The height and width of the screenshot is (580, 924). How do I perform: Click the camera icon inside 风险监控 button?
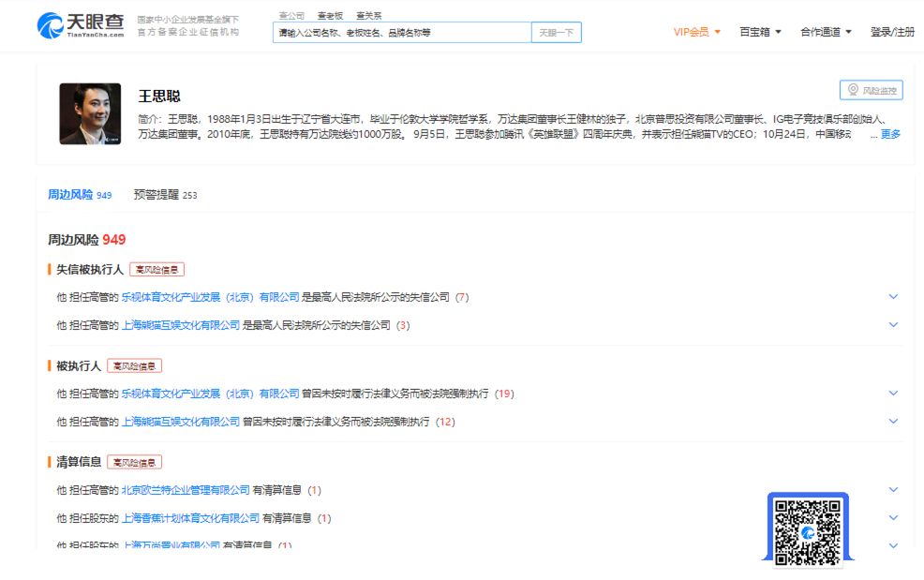point(853,90)
